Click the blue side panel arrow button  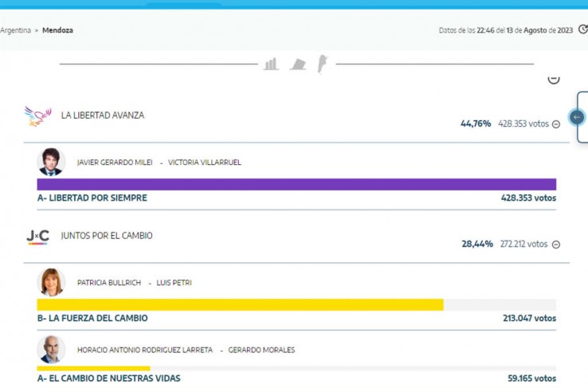coord(577,117)
